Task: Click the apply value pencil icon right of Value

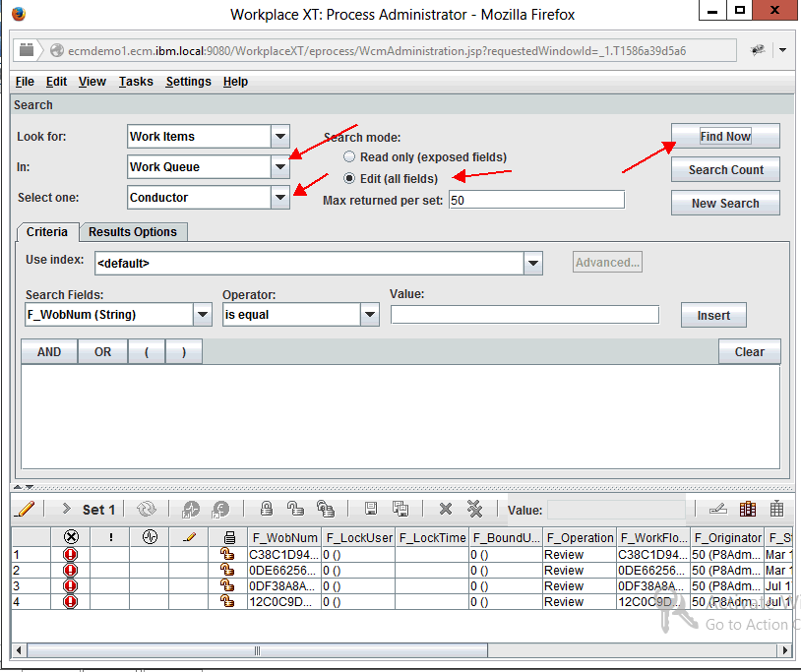Action: [x=718, y=509]
